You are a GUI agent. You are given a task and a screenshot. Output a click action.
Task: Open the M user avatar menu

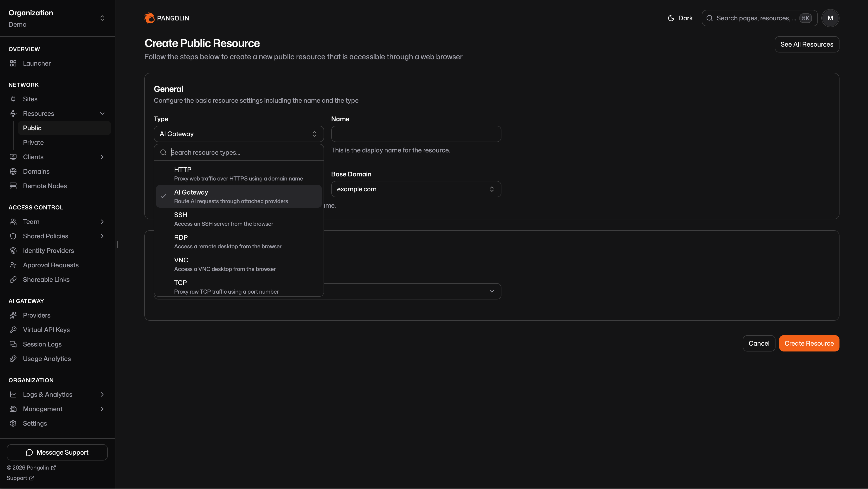coord(830,18)
